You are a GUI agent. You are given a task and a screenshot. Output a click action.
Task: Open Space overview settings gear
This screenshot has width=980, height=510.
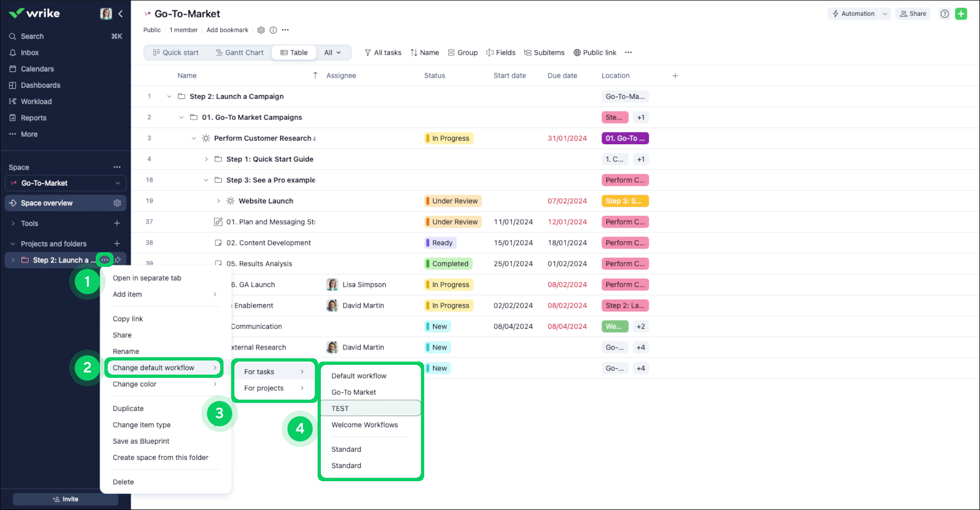point(117,203)
